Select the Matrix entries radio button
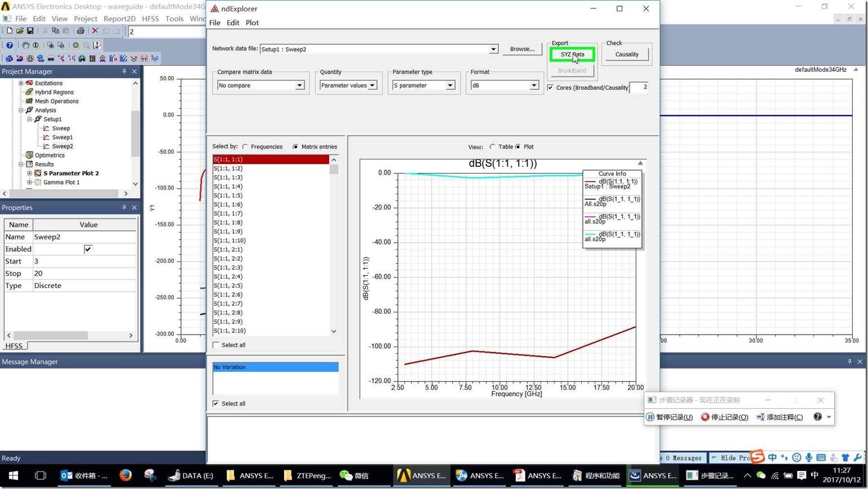868x489 pixels. 295,146
